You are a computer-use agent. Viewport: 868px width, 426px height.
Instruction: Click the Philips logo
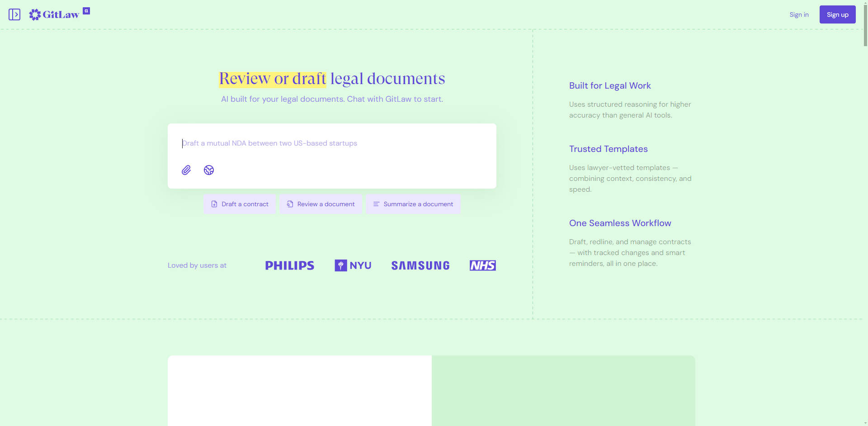[289, 265]
